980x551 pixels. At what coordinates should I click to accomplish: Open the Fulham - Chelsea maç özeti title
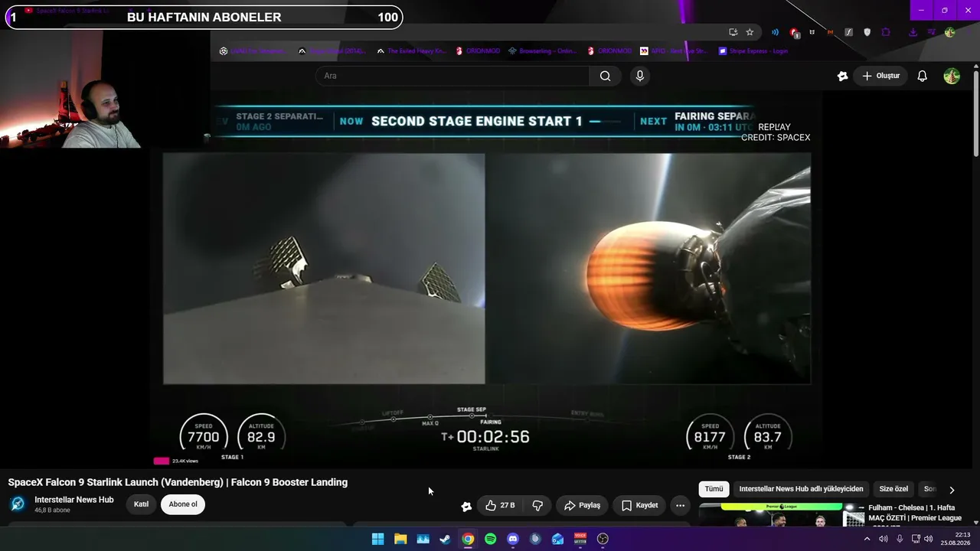tap(915, 513)
